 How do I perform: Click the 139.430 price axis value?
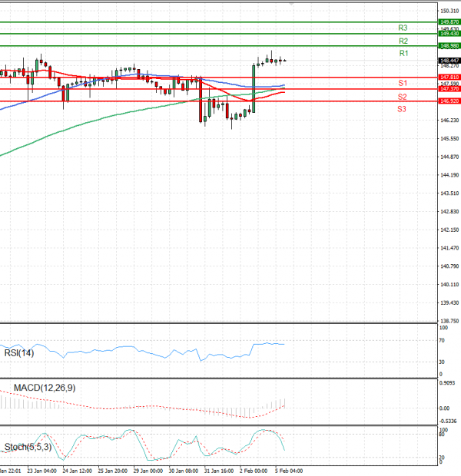click(449, 303)
